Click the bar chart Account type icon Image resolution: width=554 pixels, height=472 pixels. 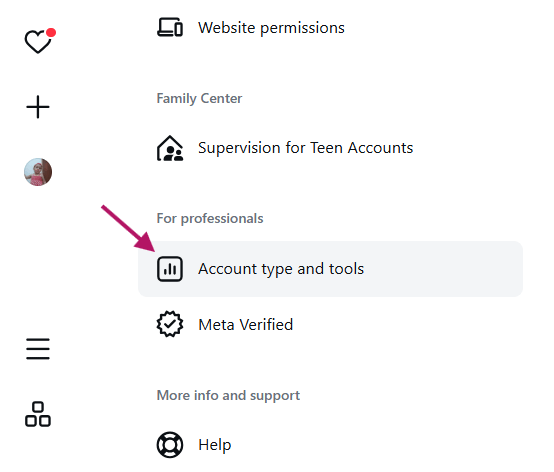(x=170, y=269)
